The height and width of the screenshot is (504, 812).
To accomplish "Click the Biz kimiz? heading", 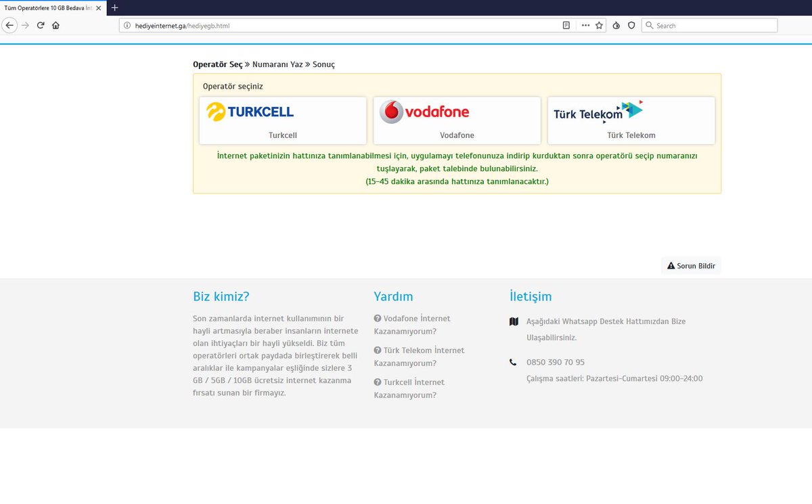I will [x=221, y=296].
